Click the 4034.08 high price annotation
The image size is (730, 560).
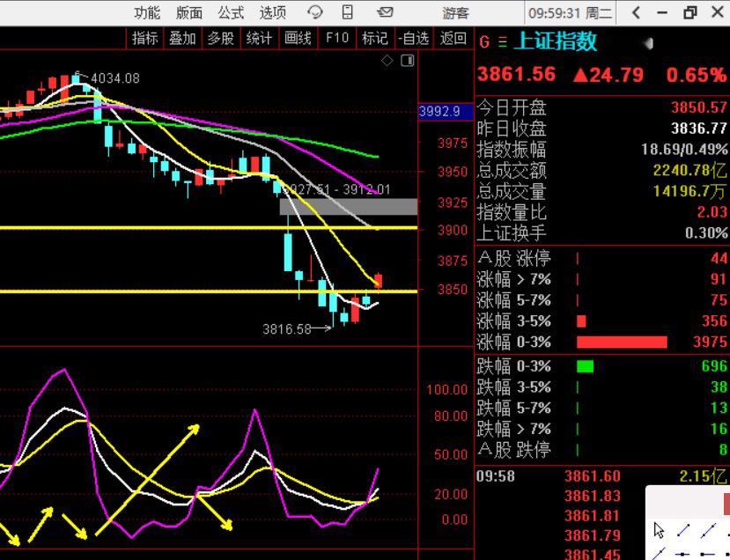coord(115,78)
